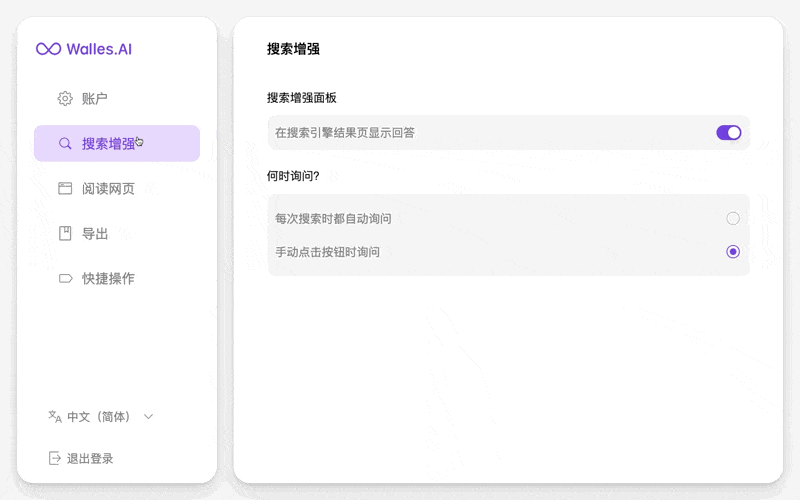
Task: Click the magnifier icon beside 搜索增强
Action: coord(65,143)
